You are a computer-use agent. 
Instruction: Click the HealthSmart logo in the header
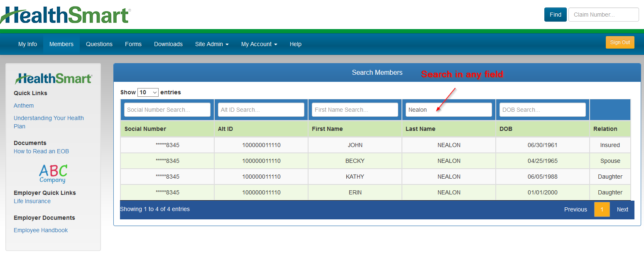(x=65, y=15)
